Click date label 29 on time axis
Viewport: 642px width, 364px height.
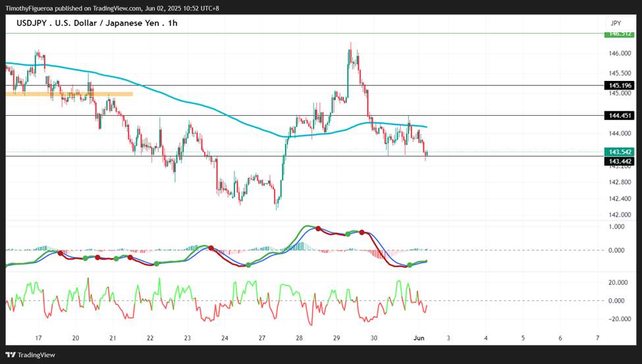336,338
